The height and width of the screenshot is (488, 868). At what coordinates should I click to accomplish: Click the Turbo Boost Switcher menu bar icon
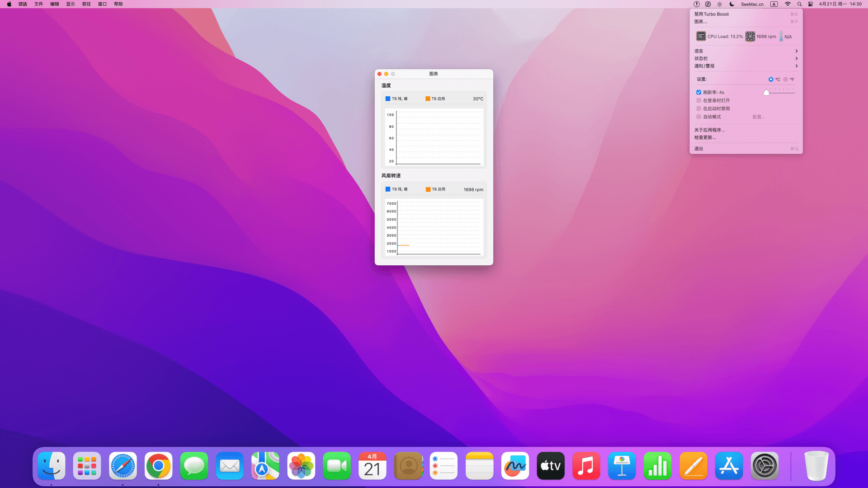(697, 4)
